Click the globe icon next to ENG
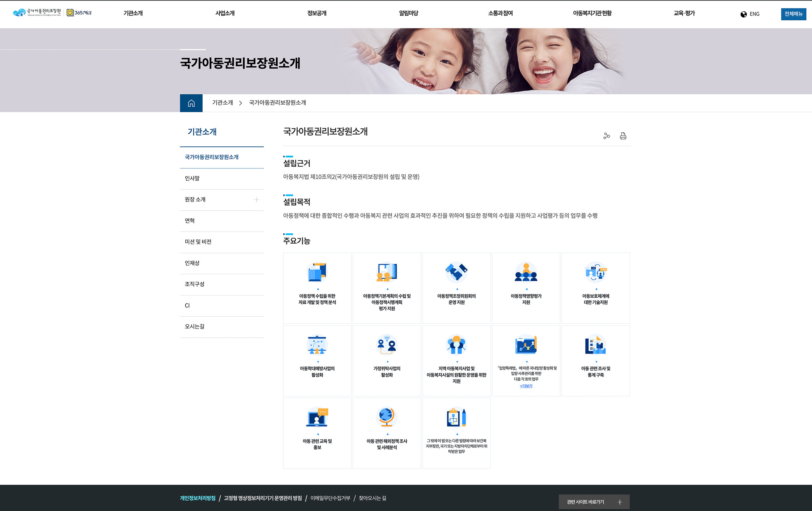812x511 pixels. tap(744, 14)
